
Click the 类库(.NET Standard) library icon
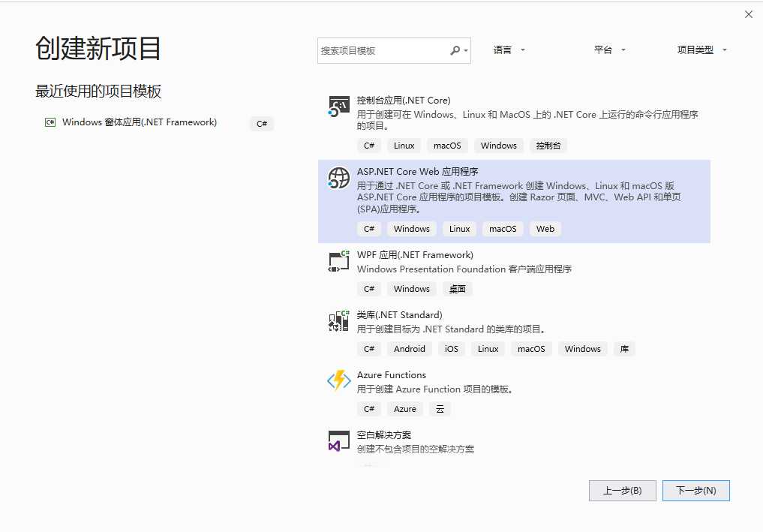coord(338,320)
